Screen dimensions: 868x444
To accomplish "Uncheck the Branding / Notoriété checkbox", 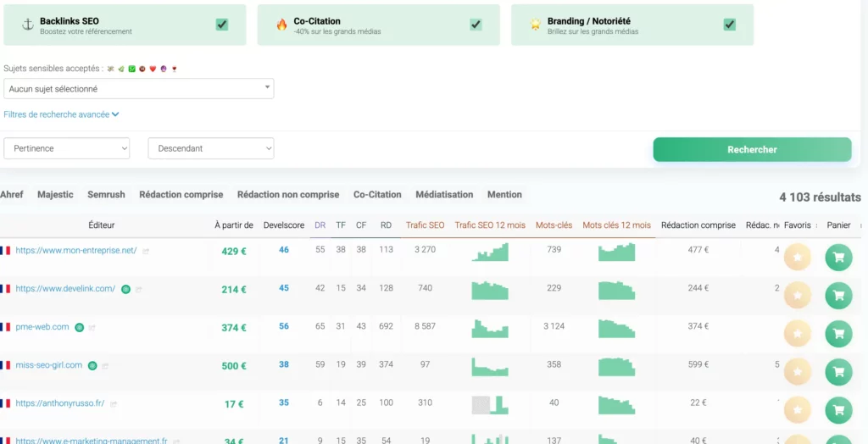I will click(730, 25).
